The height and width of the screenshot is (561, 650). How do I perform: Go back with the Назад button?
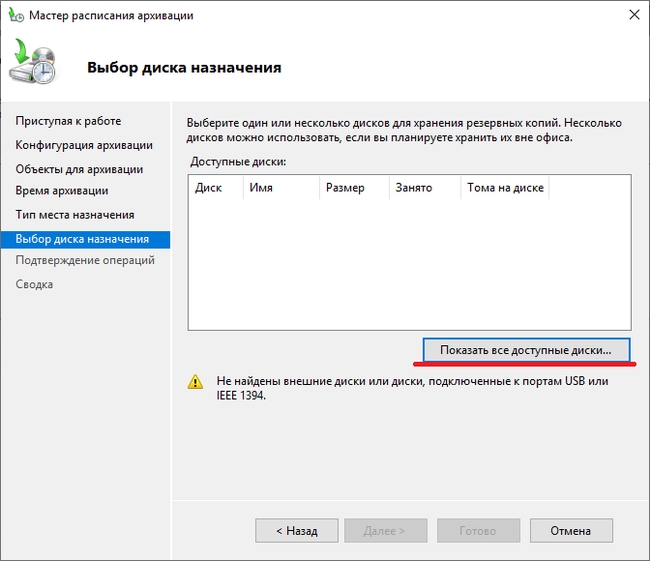point(297,531)
